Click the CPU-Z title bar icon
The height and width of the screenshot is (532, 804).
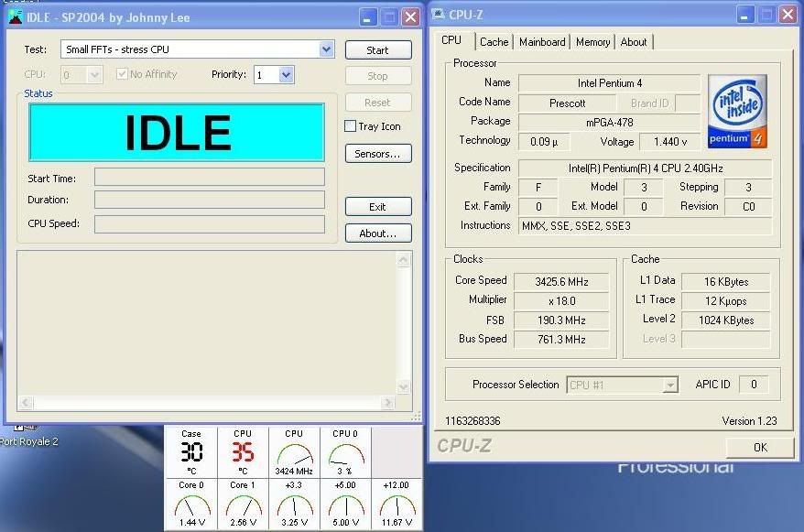click(x=438, y=14)
